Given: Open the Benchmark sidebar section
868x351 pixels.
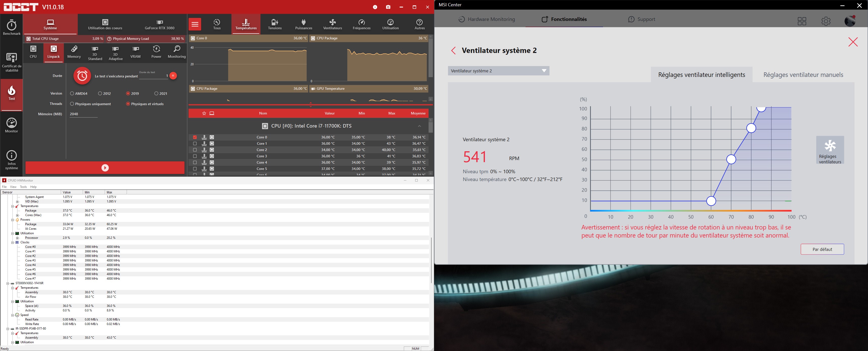Looking at the screenshot, I should [11, 27].
